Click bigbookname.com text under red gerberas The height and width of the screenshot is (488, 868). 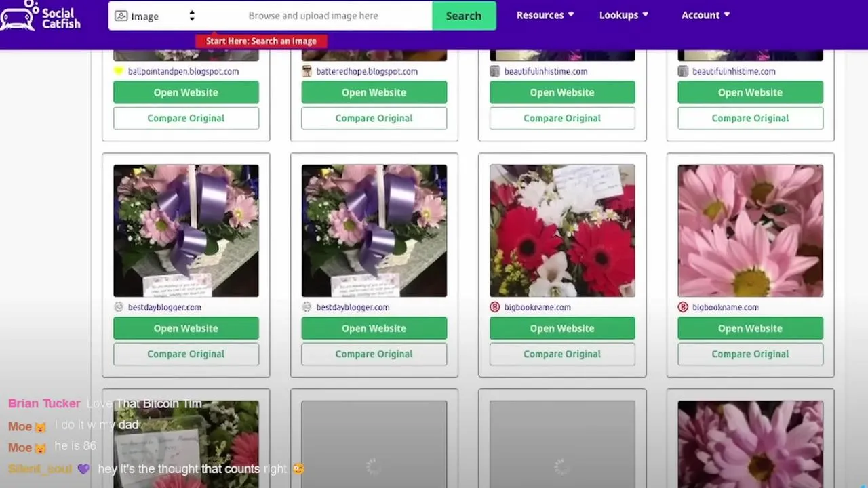pyautogui.click(x=537, y=307)
